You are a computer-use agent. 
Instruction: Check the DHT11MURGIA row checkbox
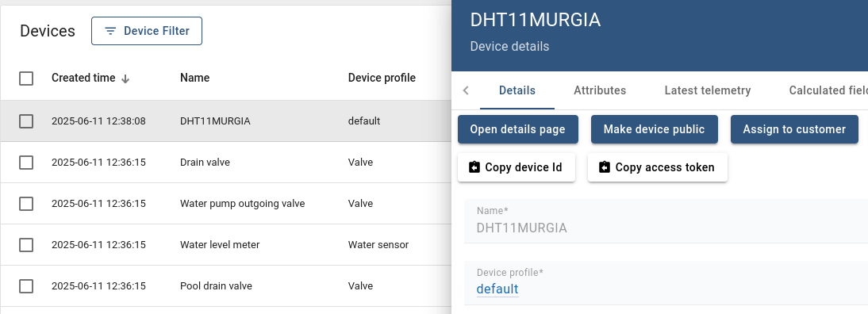[26, 121]
